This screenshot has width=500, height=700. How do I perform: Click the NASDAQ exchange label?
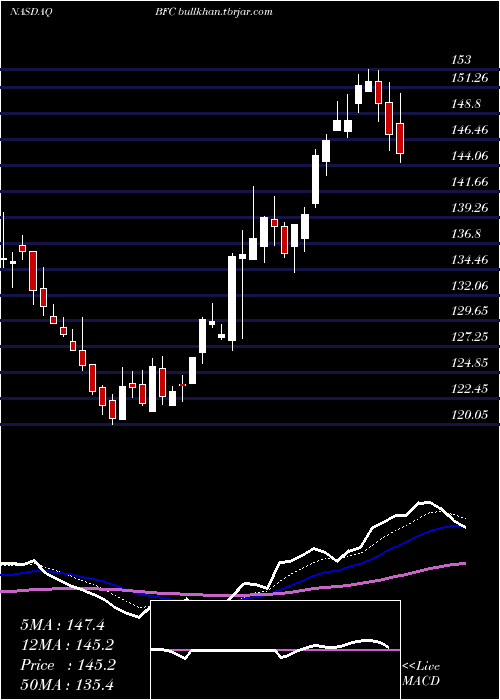(30, 12)
